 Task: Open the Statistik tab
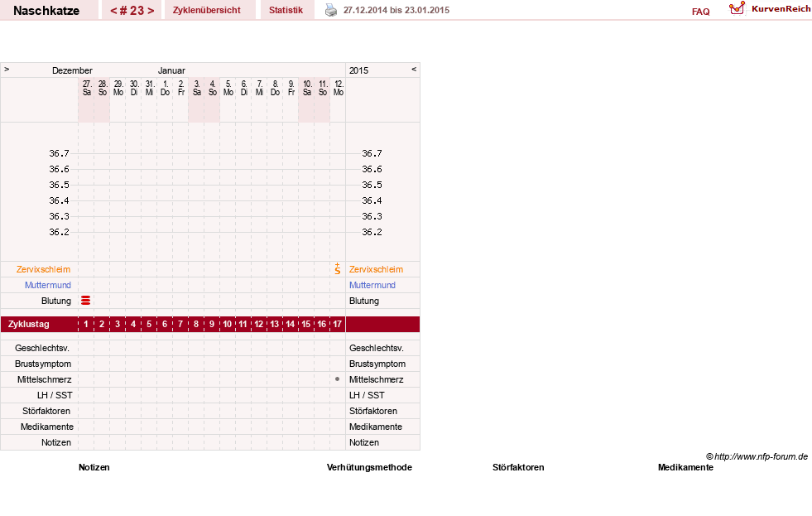[286, 10]
